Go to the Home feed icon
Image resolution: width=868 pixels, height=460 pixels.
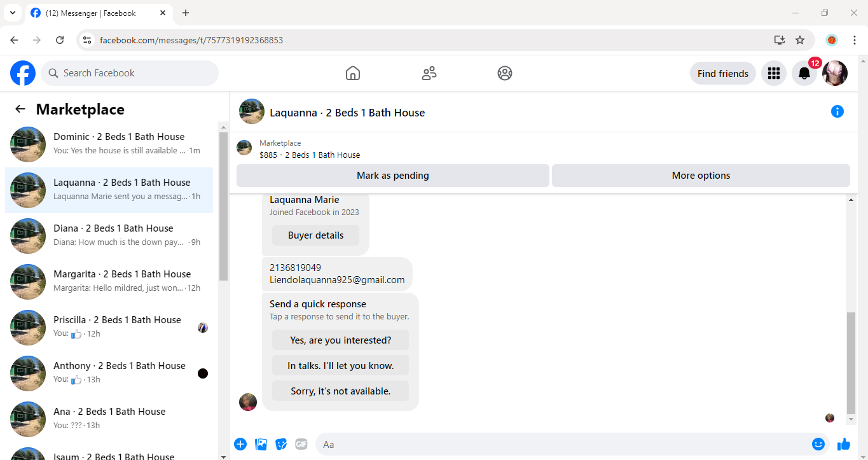coord(353,73)
